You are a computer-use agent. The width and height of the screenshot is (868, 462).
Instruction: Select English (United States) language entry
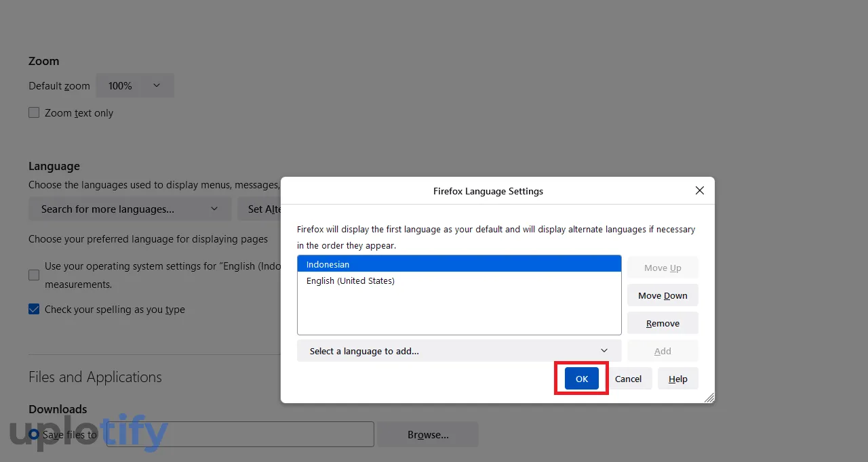(x=459, y=280)
